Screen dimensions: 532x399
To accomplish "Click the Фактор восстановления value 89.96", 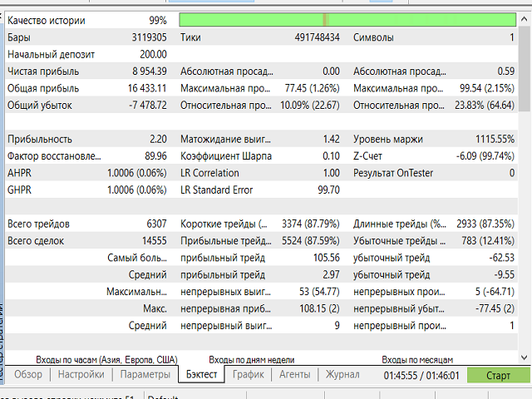I will tap(156, 156).
